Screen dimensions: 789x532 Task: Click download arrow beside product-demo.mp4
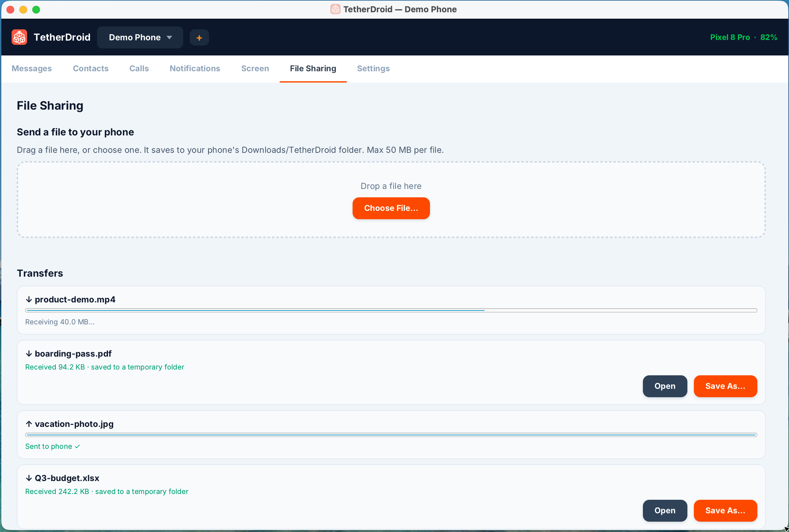(29, 299)
